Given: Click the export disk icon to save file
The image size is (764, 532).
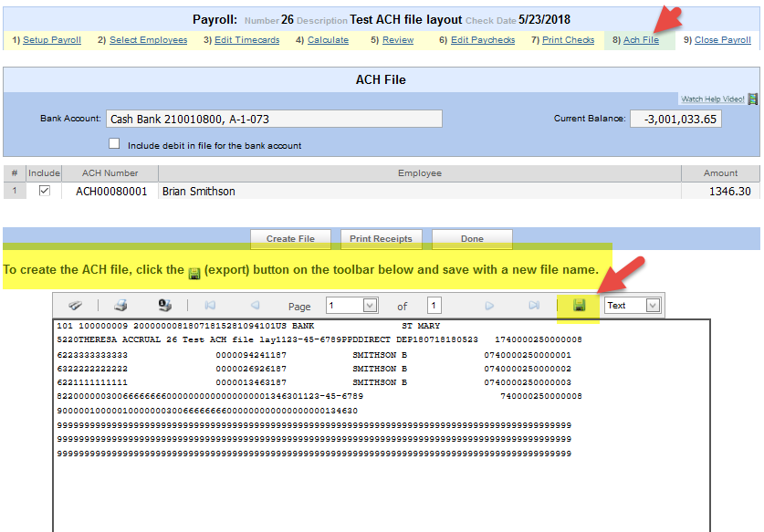Looking at the screenshot, I should [x=579, y=305].
